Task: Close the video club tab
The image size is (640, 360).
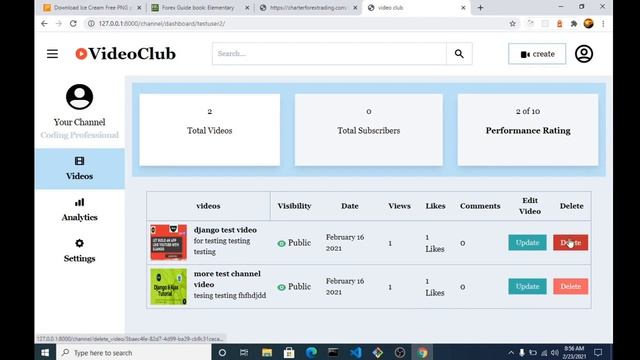Action: pyautogui.click(x=463, y=8)
